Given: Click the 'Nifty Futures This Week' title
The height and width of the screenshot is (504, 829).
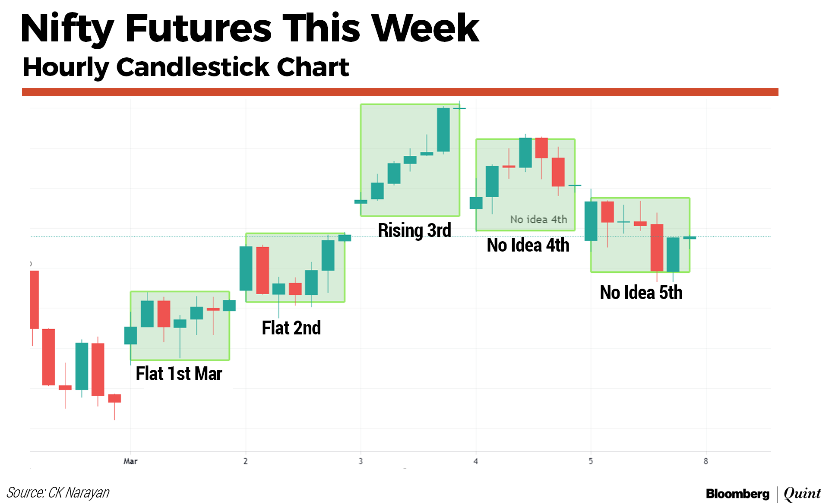Looking at the screenshot, I should (250, 28).
